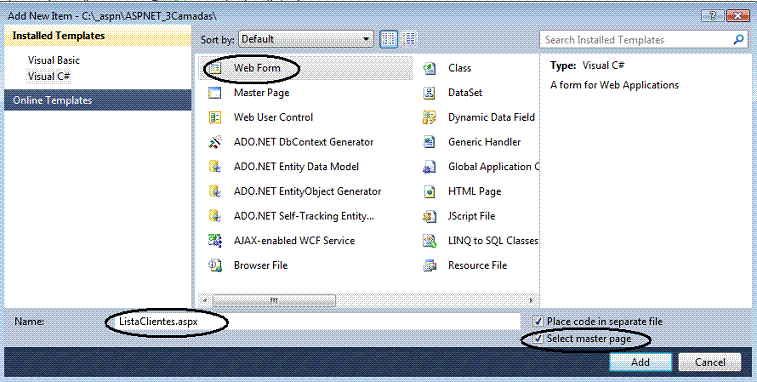757x382 pixels.
Task: Choose the Web User Control icon
Action: click(x=215, y=117)
